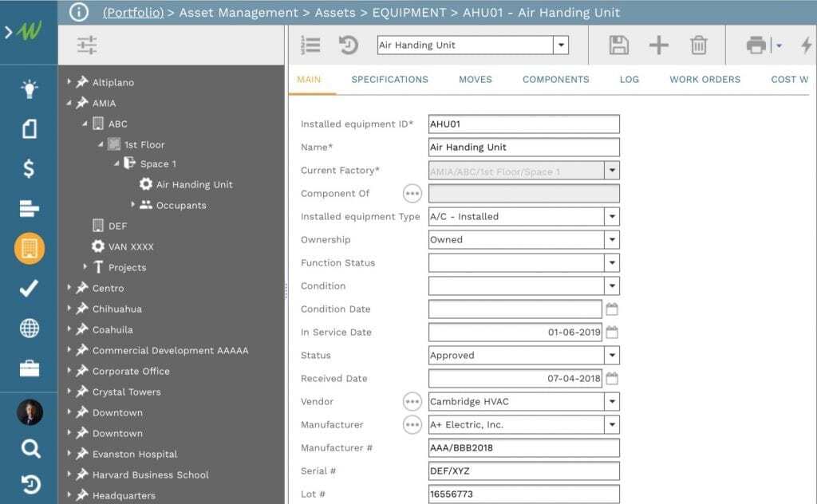Open the Condition dropdown
Viewport: 817px width, 504px height.
click(x=612, y=285)
